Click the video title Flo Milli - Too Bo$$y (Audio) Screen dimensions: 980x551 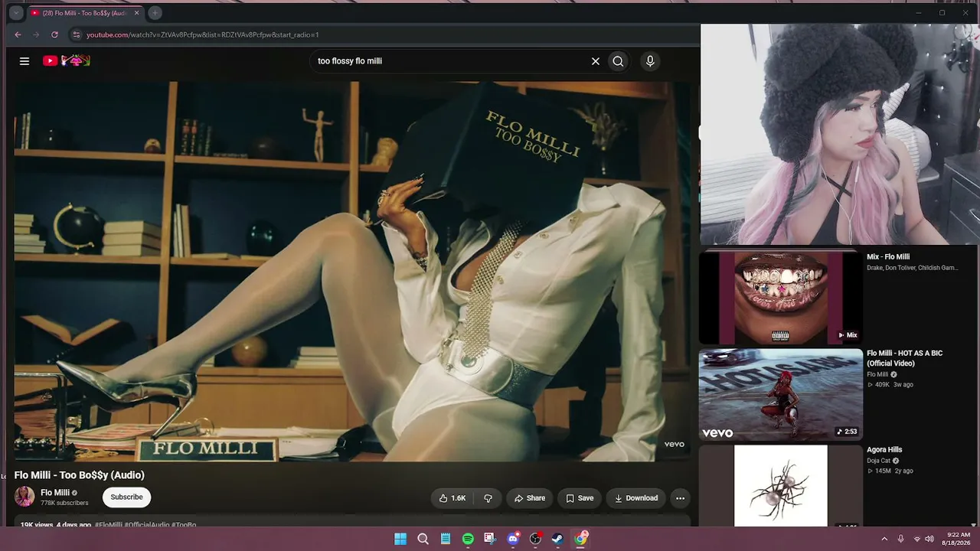click(x=80, y=475)
